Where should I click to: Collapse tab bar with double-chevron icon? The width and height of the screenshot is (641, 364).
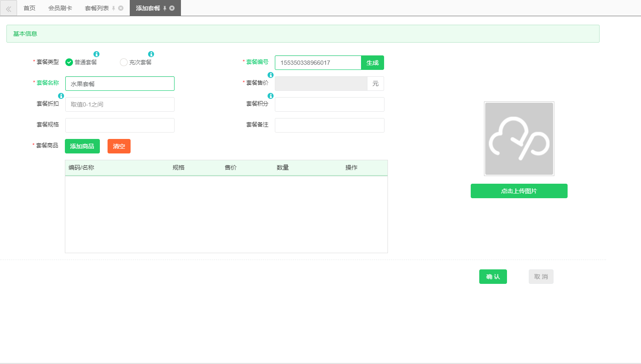pyautogui.click(x=9, y=8)
